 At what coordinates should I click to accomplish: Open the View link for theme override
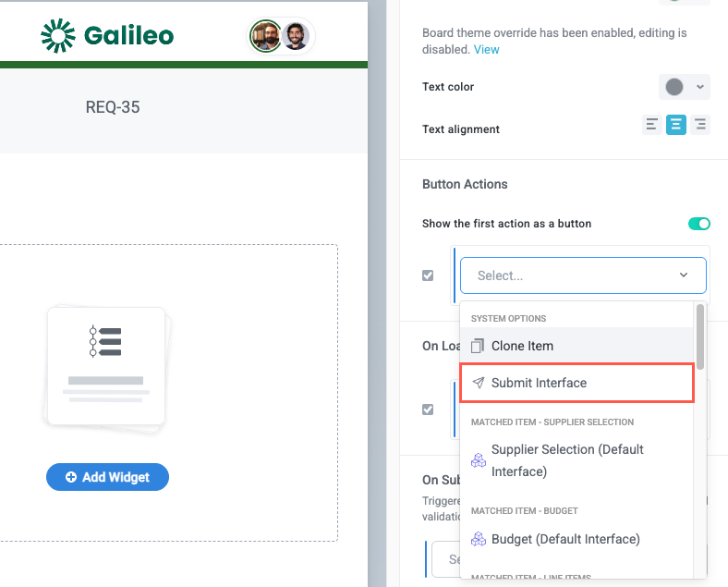point(486,49)
